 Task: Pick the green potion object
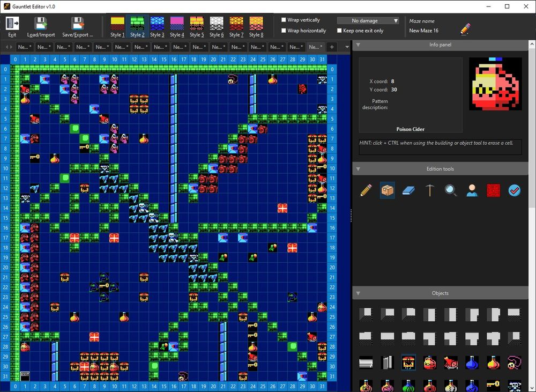(x=408, y=386)
